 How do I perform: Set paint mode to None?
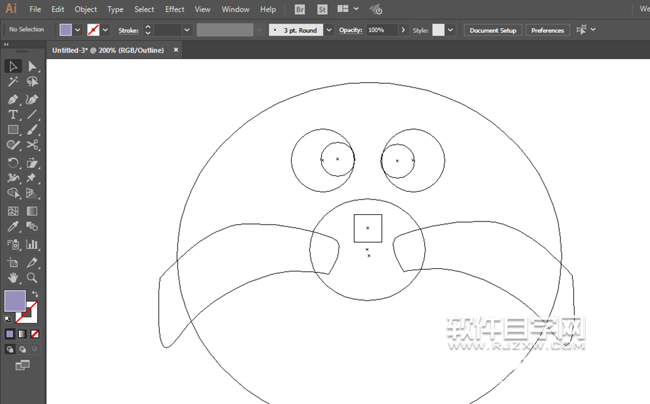coord(36,334)
